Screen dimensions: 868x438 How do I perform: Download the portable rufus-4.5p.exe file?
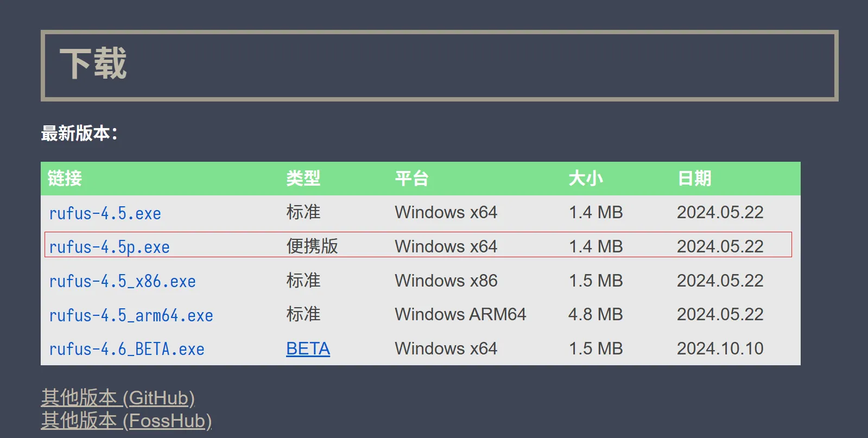click(x=109, y=247)
